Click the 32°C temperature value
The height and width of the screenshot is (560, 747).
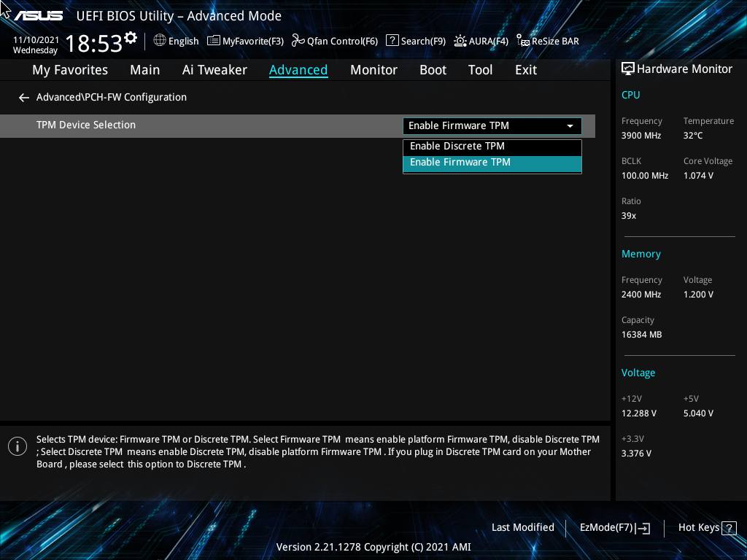(693, 136)
